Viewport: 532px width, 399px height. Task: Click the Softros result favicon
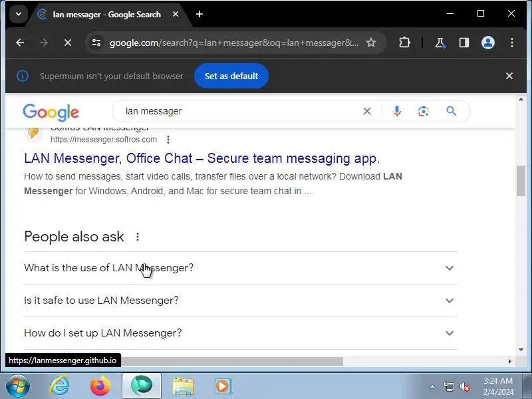(33, 133)
